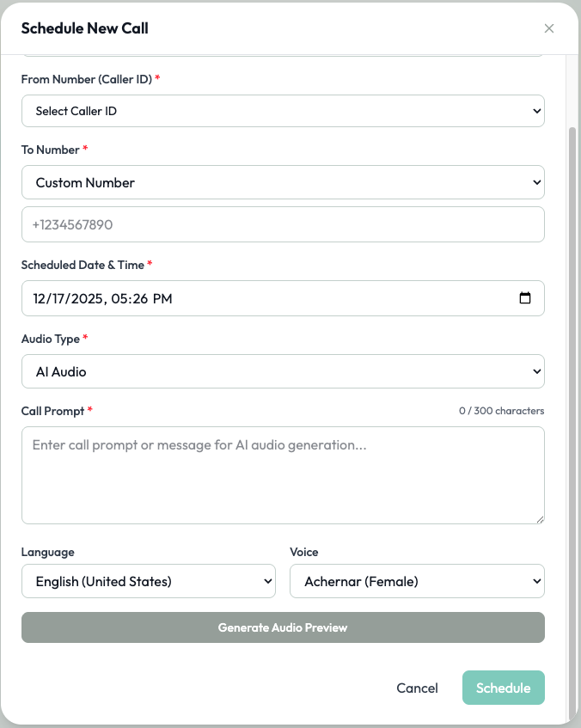Screen dimensions: 581x728
Task: Open the Voice selection dropdown
Action: coord(417,581)
